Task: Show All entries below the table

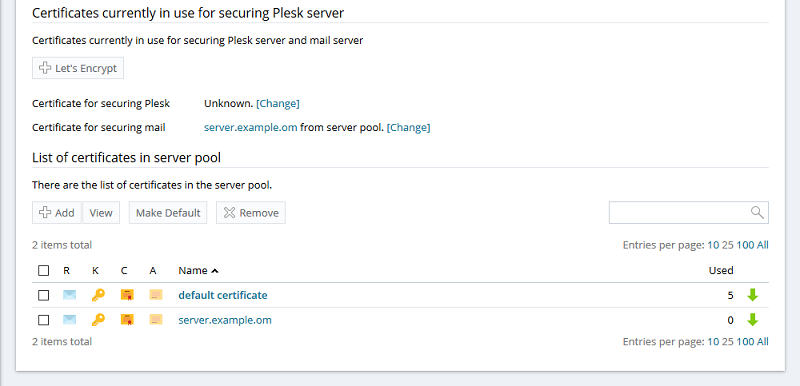Action: pos(763,342)
